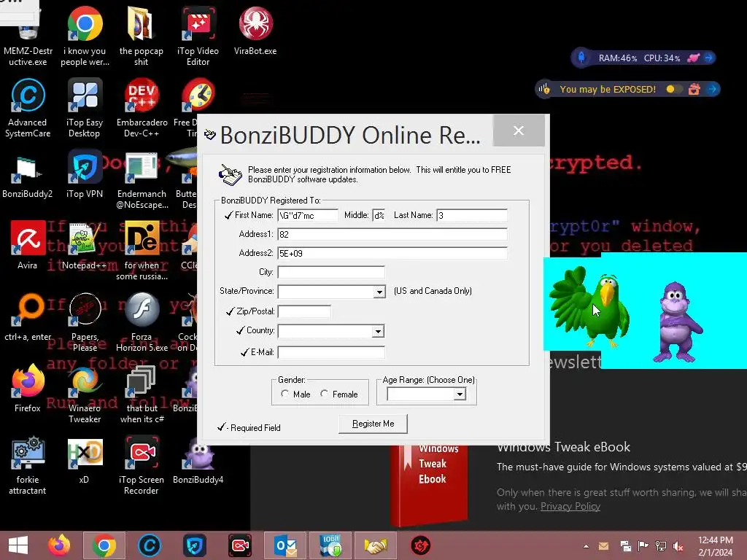Click the Register Me button

373,424
